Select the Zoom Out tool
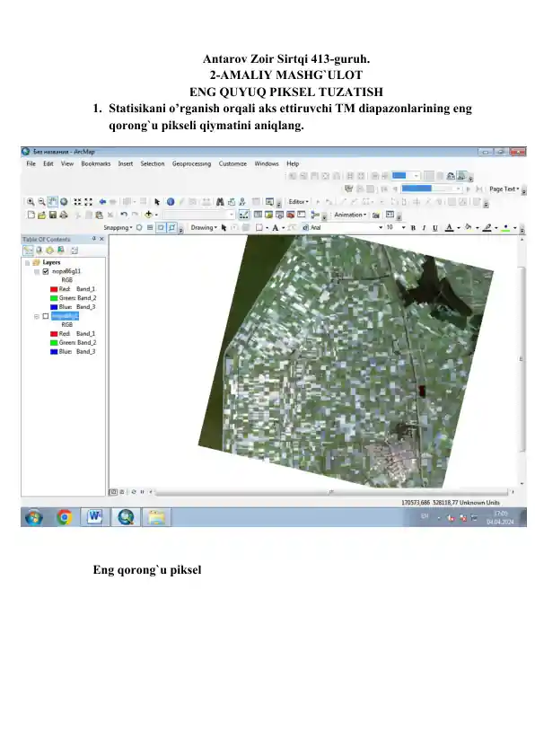The height and width of the screenshot is (756, 535). point(41,202)
